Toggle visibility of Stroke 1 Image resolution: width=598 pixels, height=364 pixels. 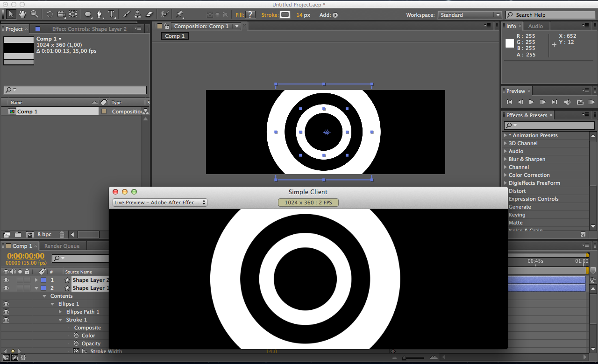click(x=6, y=320)
